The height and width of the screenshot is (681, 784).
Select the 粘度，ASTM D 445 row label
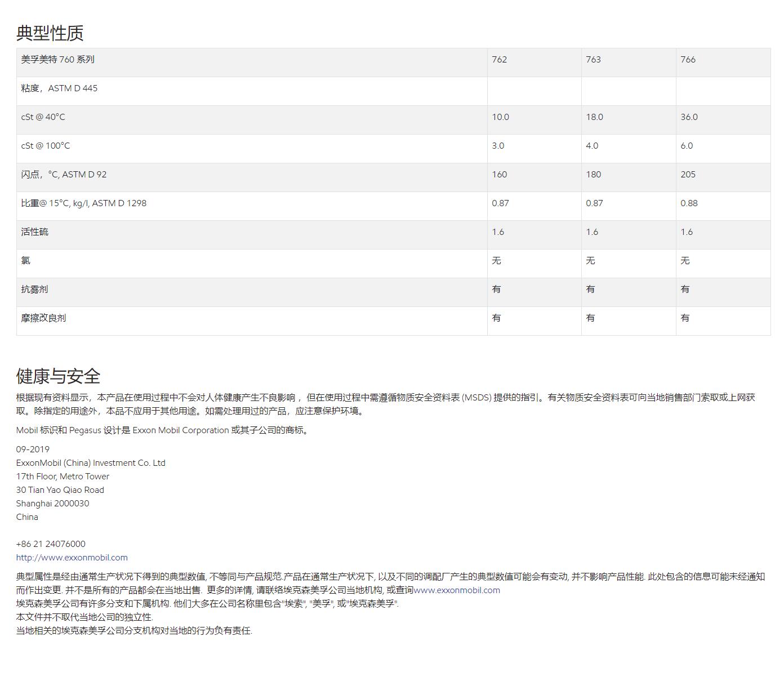click(x=60, y=88)
